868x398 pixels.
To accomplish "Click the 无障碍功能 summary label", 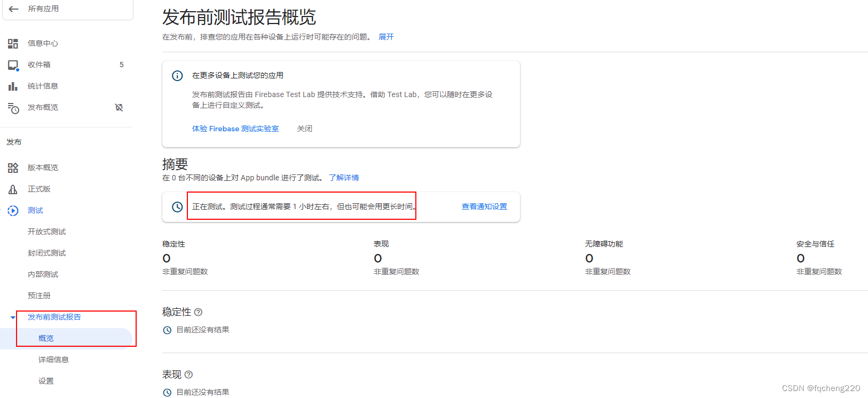I will [x=604, y=244].
